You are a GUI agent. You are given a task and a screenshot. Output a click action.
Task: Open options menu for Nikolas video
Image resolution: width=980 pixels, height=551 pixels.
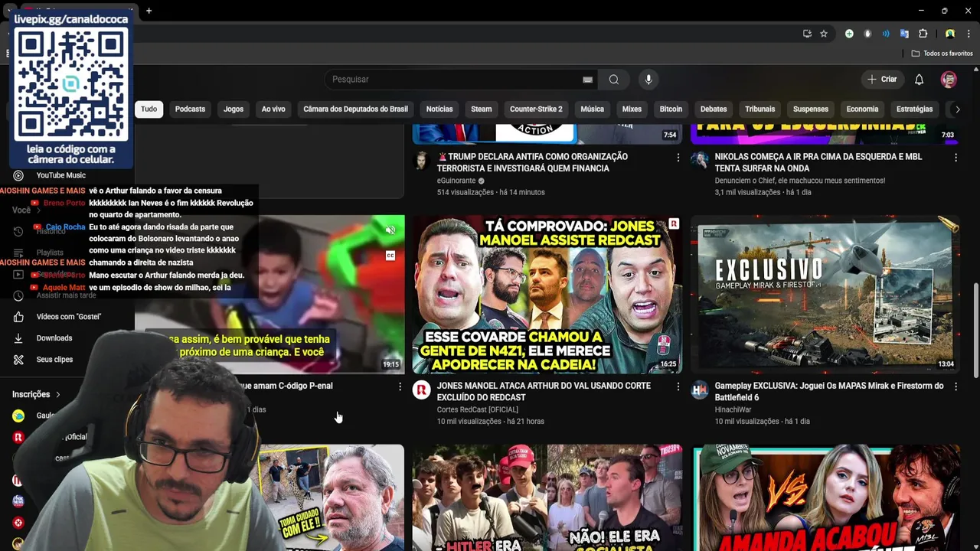(955, 158)
